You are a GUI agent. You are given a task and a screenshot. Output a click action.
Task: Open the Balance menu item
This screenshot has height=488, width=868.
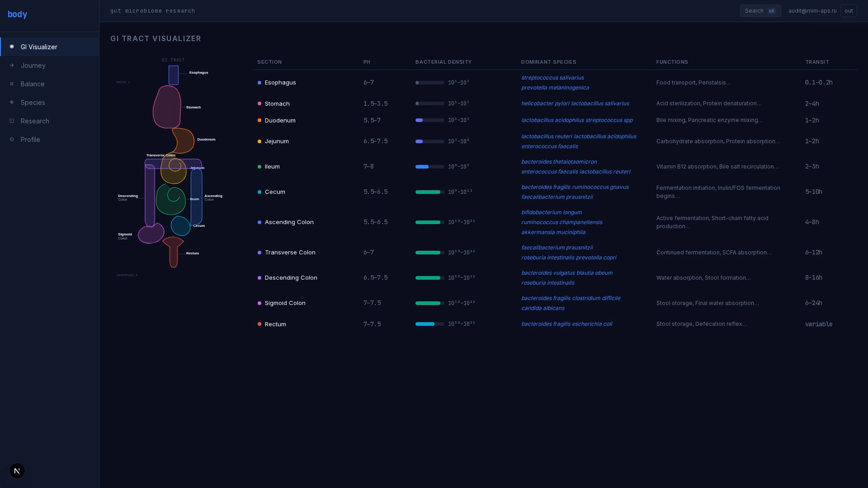pyautogui.click(x=50, y=84)
